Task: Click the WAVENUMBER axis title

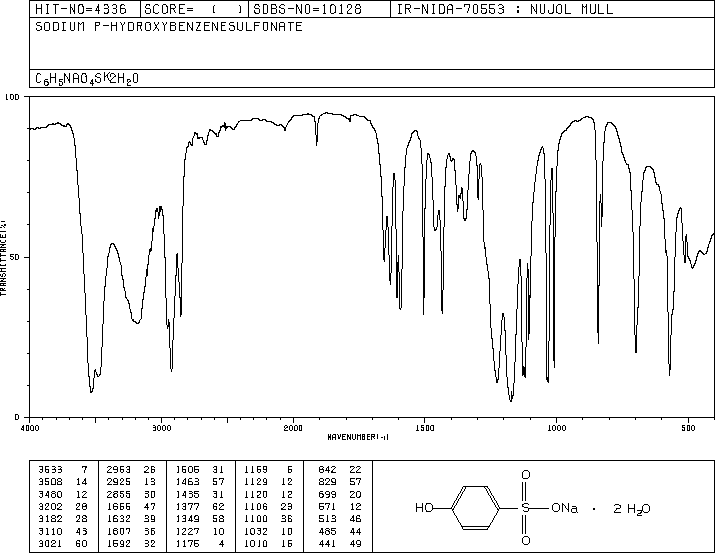Action: [x=358, y=437]
